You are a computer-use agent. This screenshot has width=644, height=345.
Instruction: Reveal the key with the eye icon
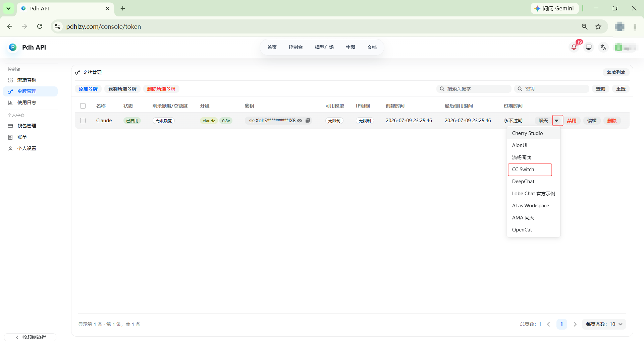pos(300,121)
